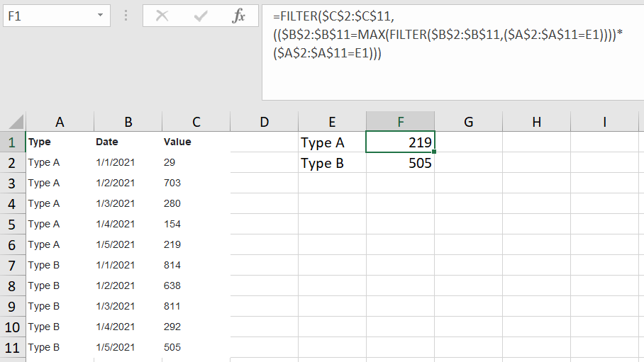Select column C header
This screenshot has width=644, height=362.
(x=196, y=122)
